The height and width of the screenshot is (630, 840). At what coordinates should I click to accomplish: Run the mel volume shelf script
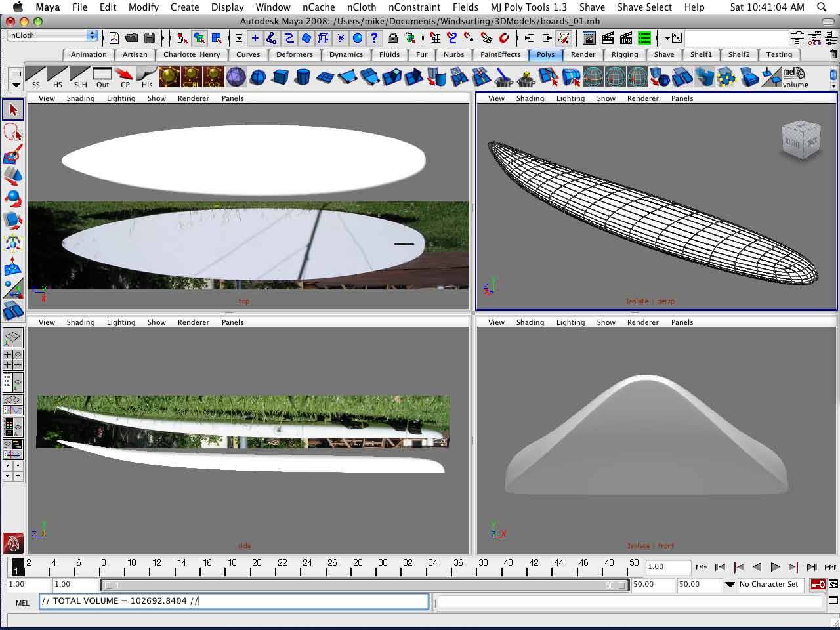click(795, 77)
